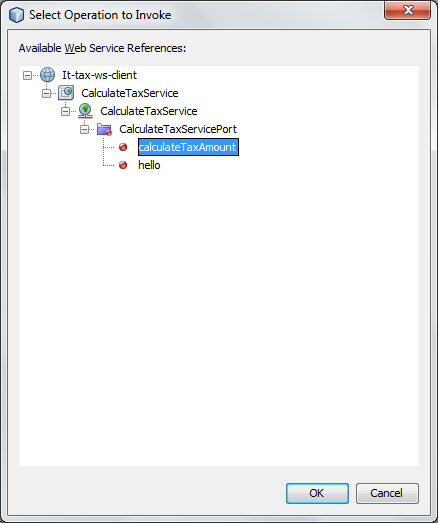
Task: Collapse the It-tax-ws-client root node
Action: 27,75
